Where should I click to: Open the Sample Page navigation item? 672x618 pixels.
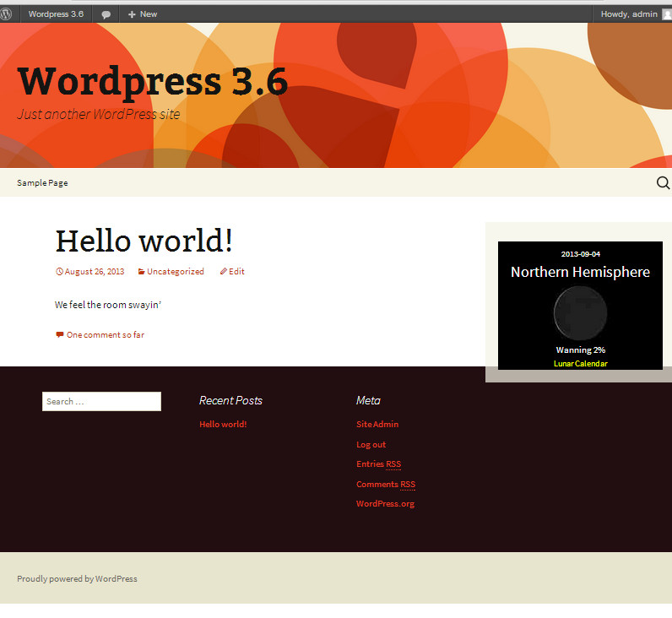coord(42,183)
